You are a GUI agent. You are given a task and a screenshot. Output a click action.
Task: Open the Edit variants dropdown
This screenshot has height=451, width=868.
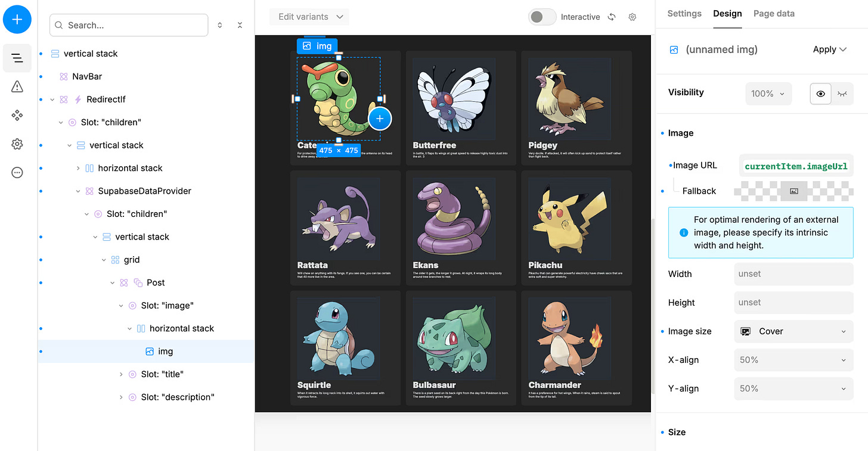[309, 17]
